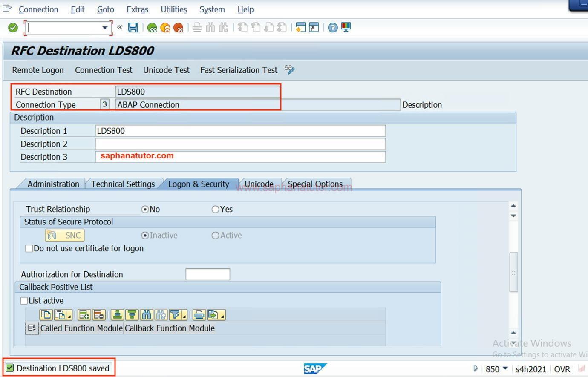Click the Sort Ascending icon
The height and width of the screenshot is (377, 588).
[117, 315]
